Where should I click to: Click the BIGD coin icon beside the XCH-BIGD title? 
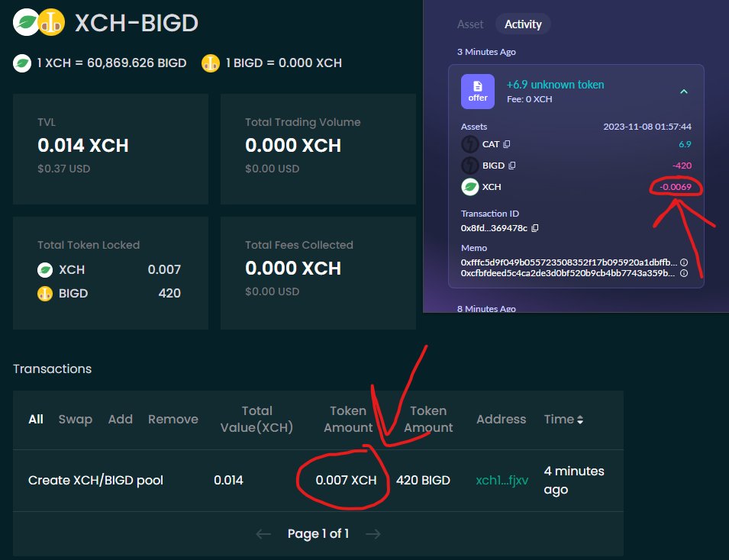(51, 22)
